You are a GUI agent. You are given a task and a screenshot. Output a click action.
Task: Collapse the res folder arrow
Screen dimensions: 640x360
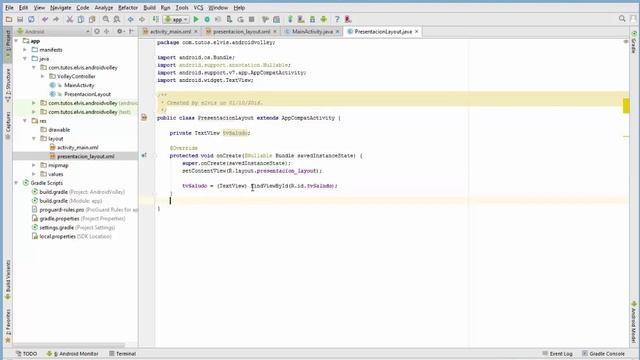coord(25,121)
